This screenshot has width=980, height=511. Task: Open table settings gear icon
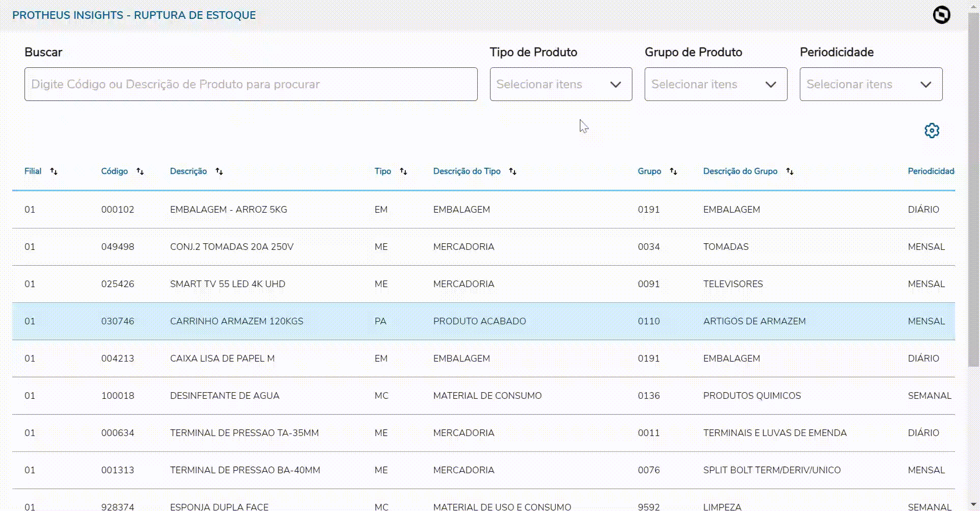(932, 131)
